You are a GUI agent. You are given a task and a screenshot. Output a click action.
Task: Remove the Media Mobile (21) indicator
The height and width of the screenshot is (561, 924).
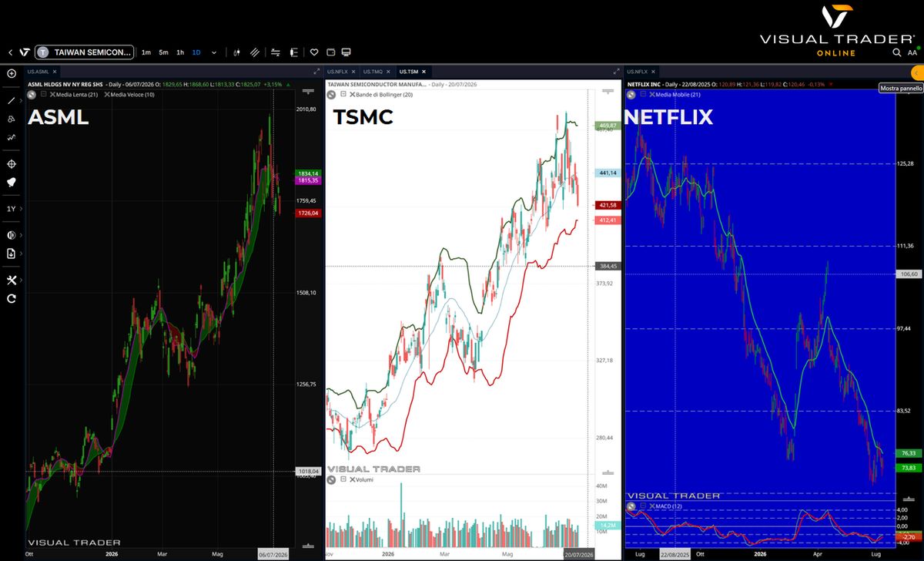pos(651,95)
